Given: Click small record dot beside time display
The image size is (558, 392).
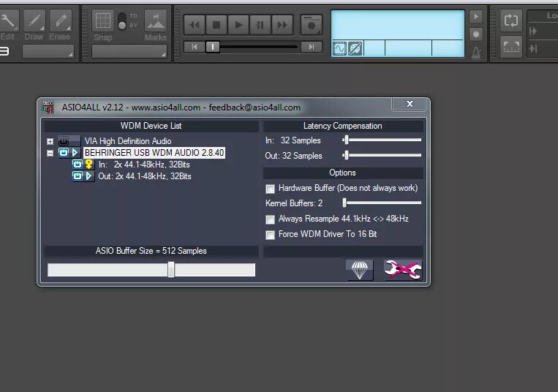Looking at the screenshot, I should (x=476, y=34).
